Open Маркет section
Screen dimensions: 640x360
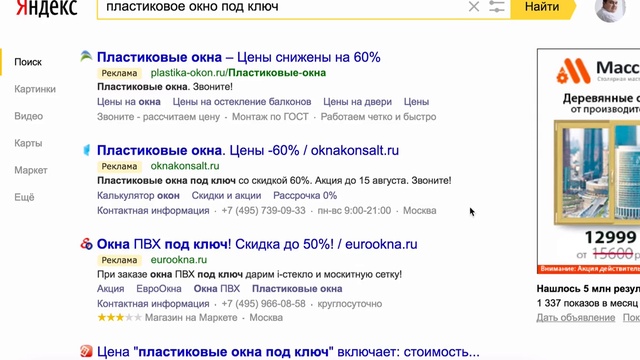[x=31, y=170]
